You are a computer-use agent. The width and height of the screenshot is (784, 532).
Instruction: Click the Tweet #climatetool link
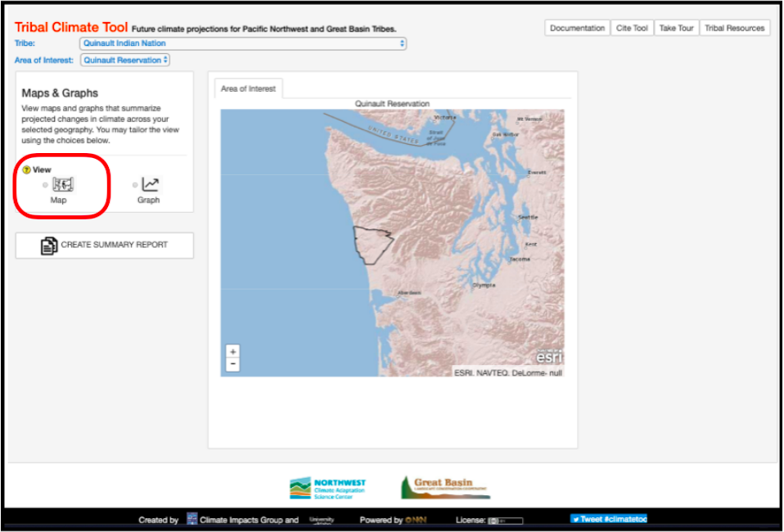coord(609,519)
